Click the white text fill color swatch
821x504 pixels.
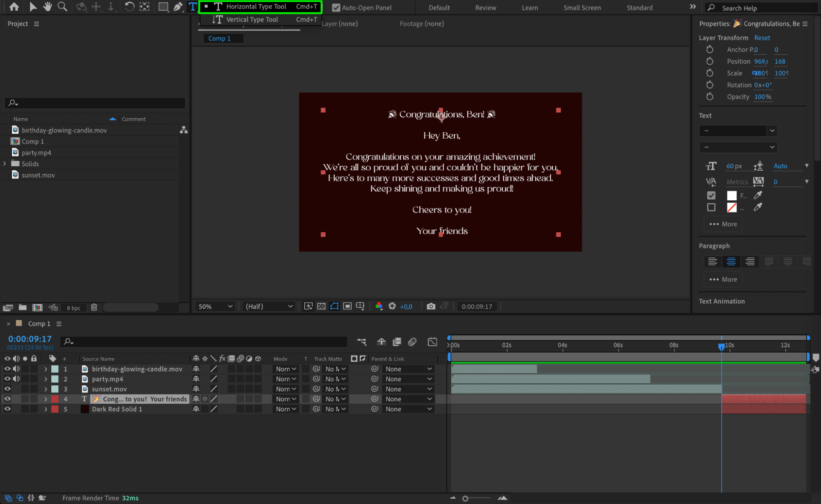point(731,195)
